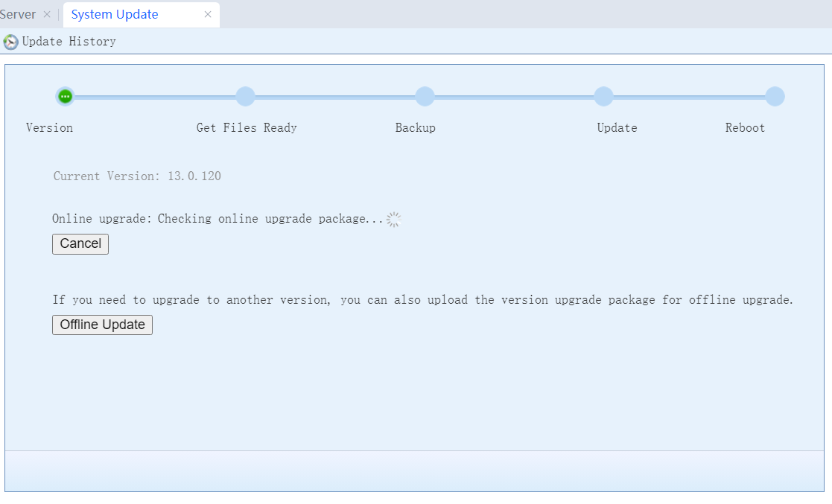Viewport: 832px width, 504px height.
Task: Click the Get Files Ready step label
Action: (247, 128)
